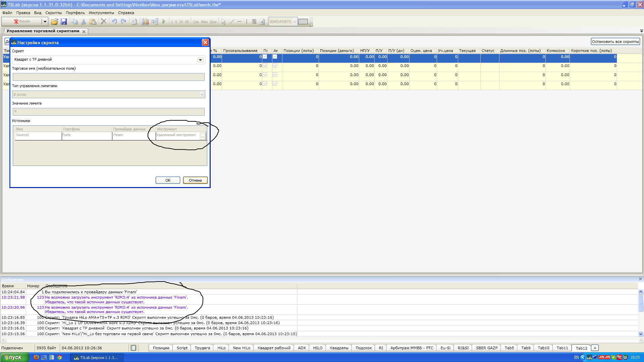Click the Отмена button in dialog
Image resolution: width=644 pixels, height=362 pixels.
click(195, 180)
